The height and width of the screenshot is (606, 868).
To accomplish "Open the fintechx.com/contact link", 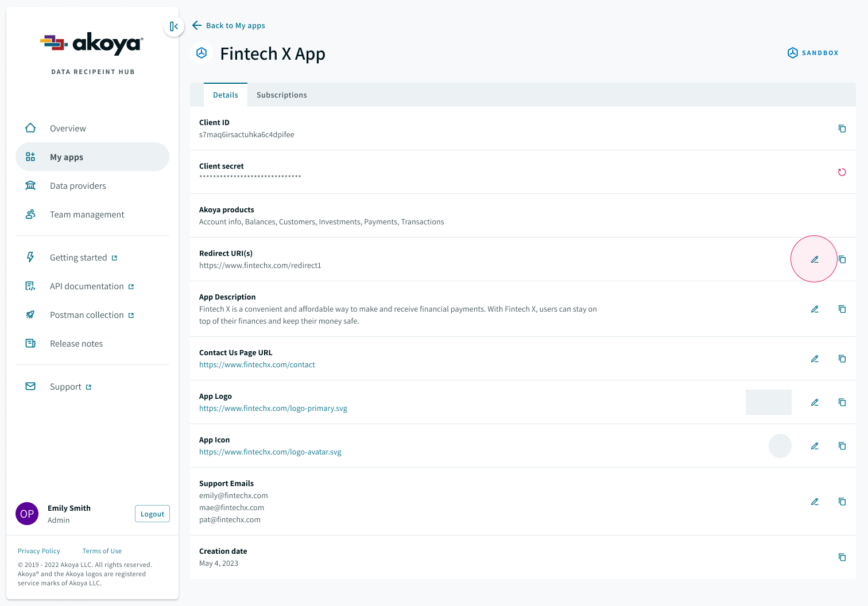I will pos(257,364).
